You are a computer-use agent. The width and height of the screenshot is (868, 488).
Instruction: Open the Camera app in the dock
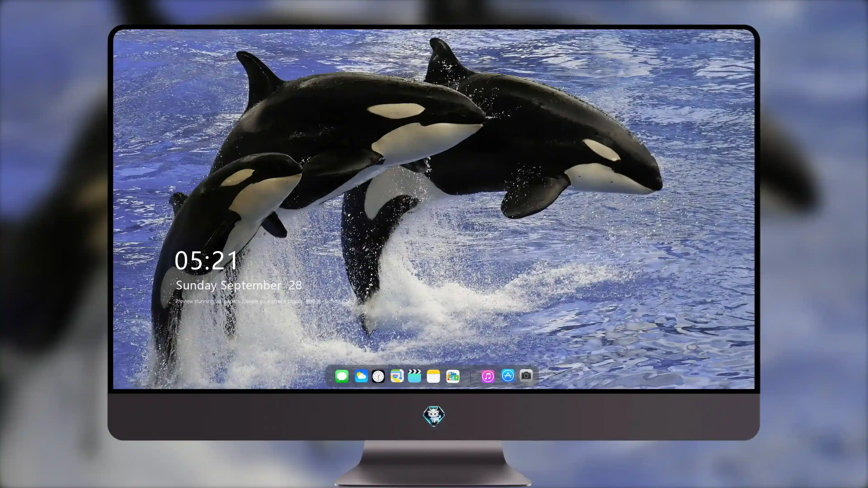526,375
